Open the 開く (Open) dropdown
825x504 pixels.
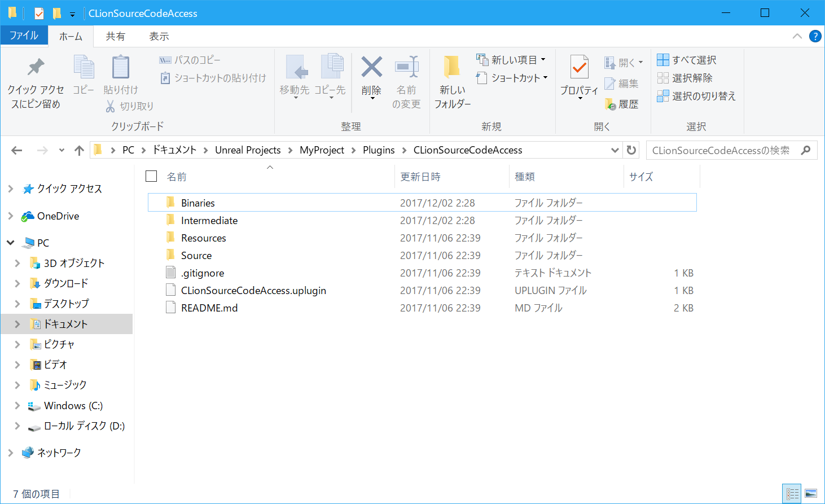pyautogui.click(x=624, y=63)
